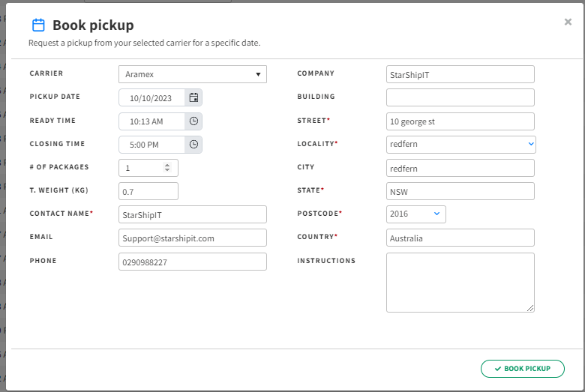Adjust the number of packages stepper
Image resolution: width=585 pixels, height=392 pixels.
[167, 167]
